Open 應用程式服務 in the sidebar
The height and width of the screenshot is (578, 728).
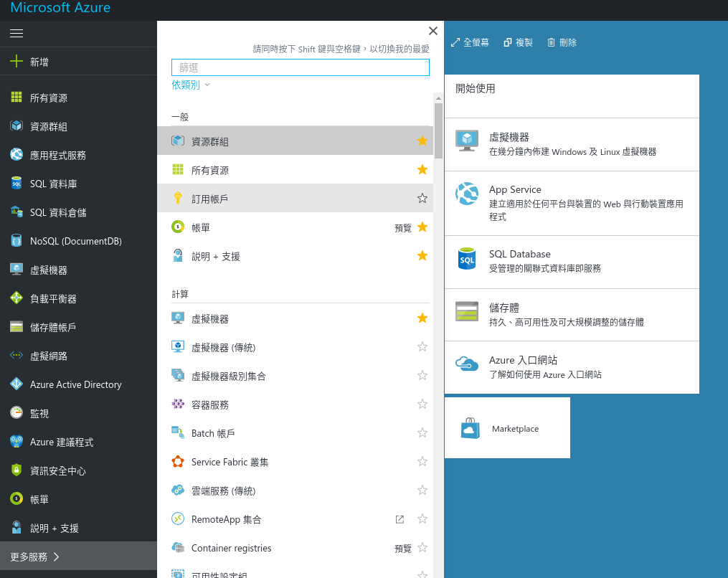pyautogui.click(x=78, y=155)
